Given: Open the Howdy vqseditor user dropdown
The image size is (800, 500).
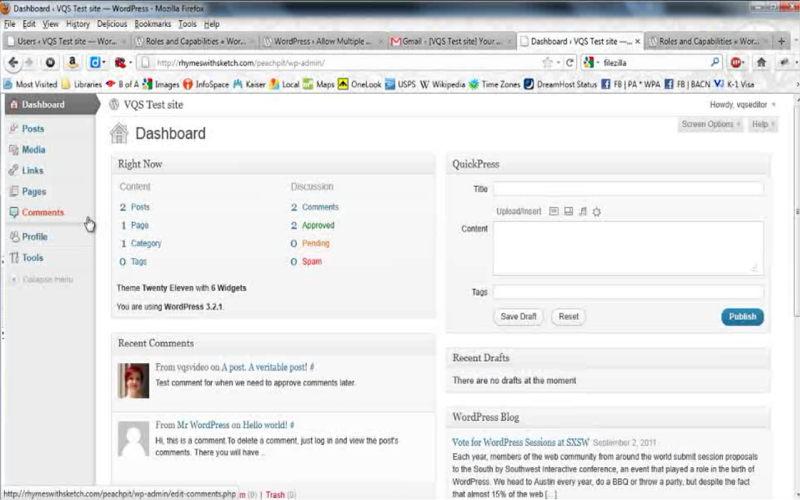Looking at the screenshot, I should point(742,105).
